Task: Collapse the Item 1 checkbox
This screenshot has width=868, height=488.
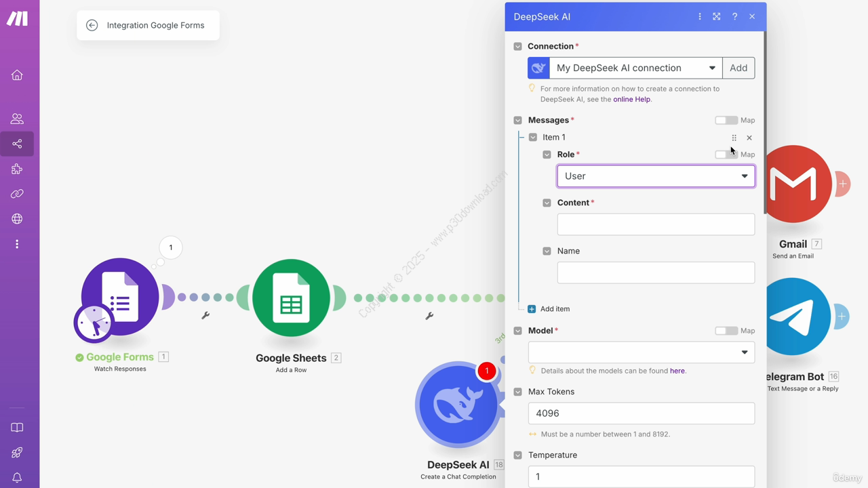Action: (533, 138)
